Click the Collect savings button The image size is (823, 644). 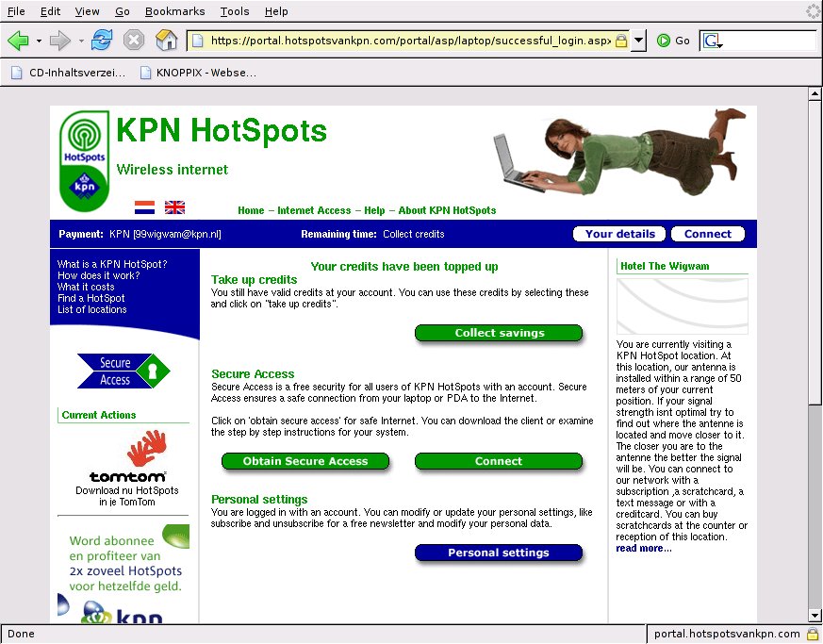499,333
